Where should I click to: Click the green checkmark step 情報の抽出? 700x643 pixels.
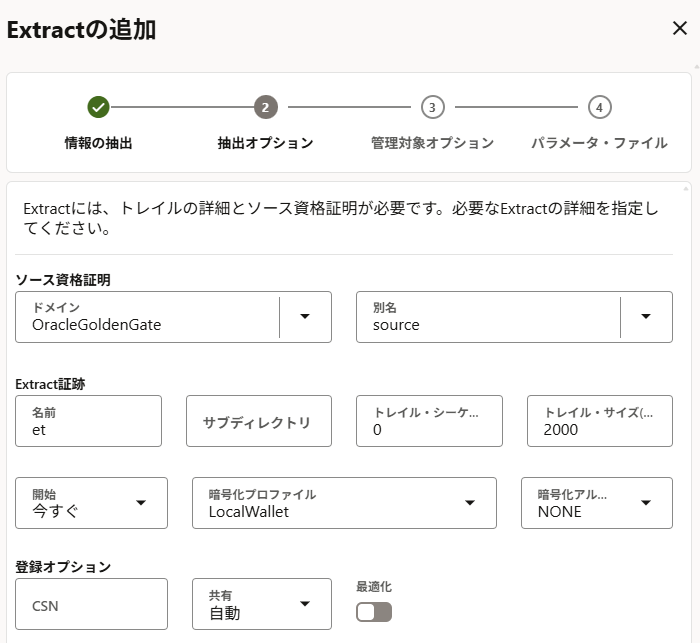click(x=98, y=107)
